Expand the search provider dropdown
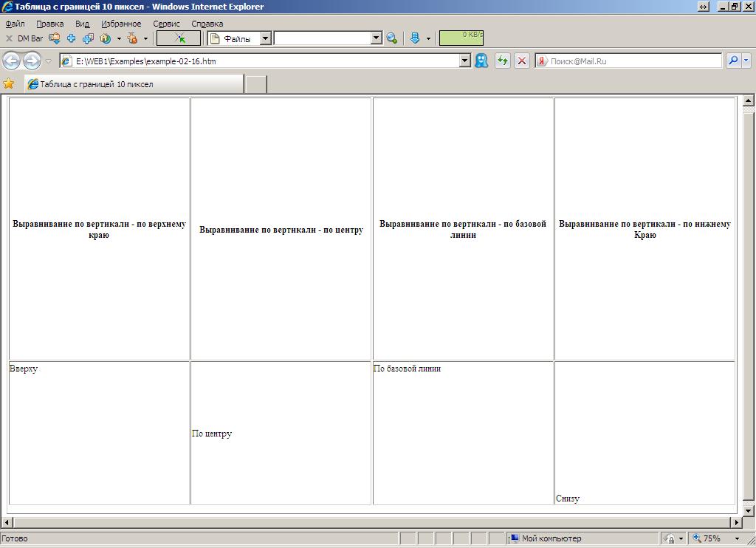The image size is (756, 548). click(x=746, y=61)
